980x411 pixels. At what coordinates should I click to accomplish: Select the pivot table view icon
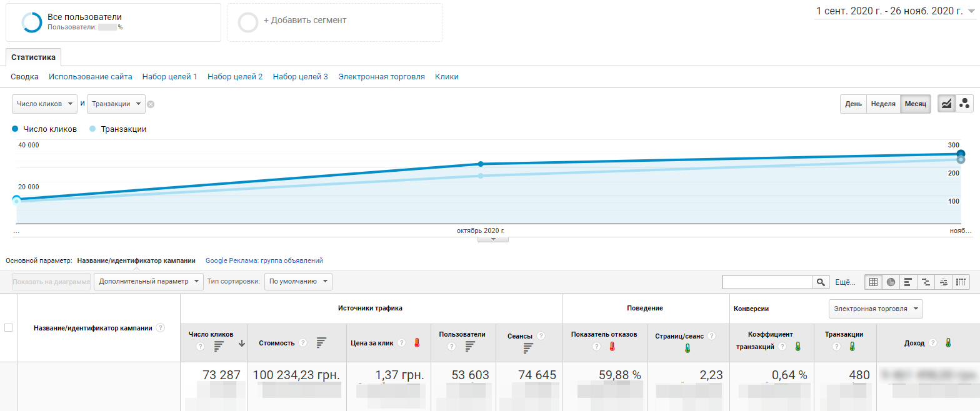tap(961, 282)
